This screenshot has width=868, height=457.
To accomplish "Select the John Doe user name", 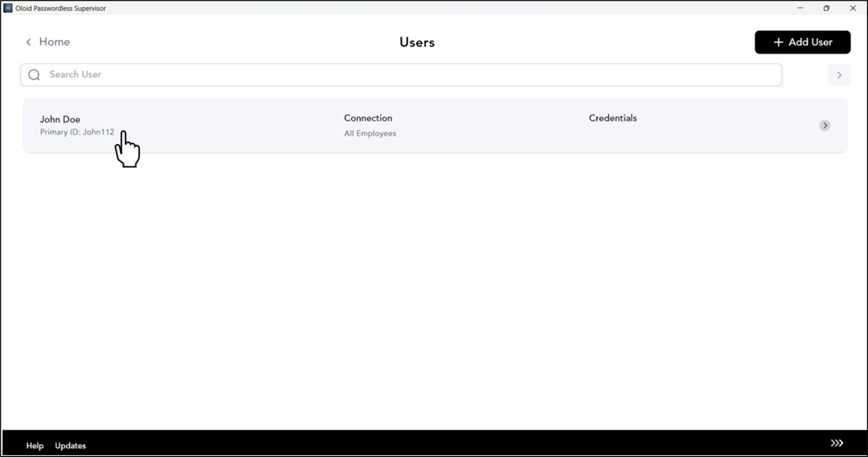I will click(x=60, y=119).
